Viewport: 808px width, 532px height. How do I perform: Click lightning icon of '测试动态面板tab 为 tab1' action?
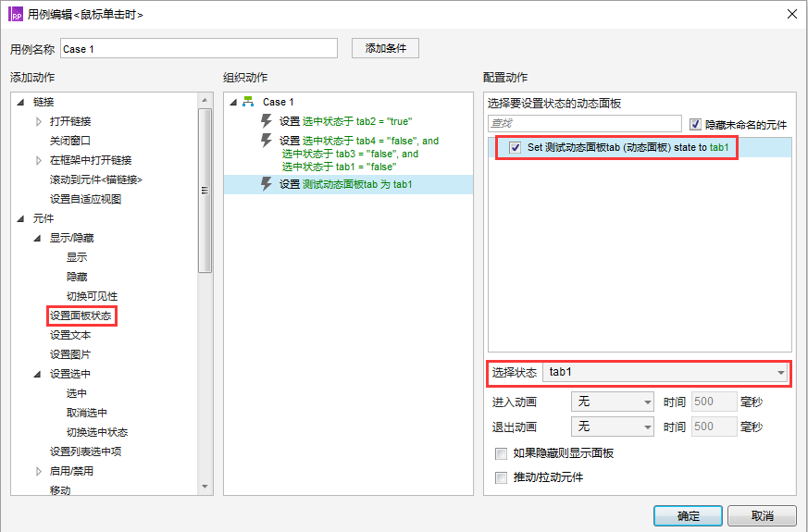267,184
